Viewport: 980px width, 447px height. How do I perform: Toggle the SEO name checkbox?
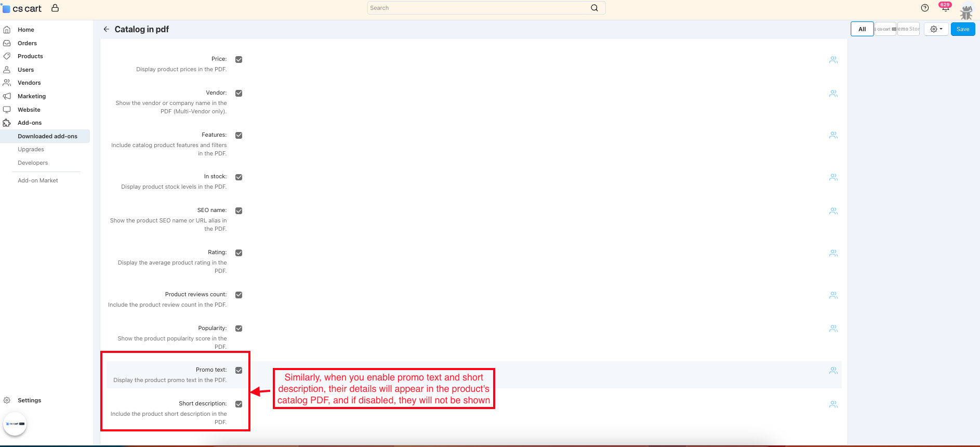(x=239, y=211)
